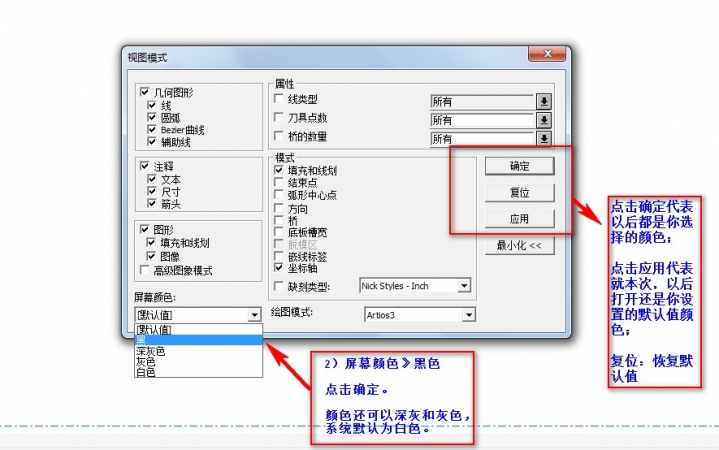The height and width of the screenshot is (450, 719).
Task: Open the Nick Styles - Inch dropdown
Action: [464, 286]
